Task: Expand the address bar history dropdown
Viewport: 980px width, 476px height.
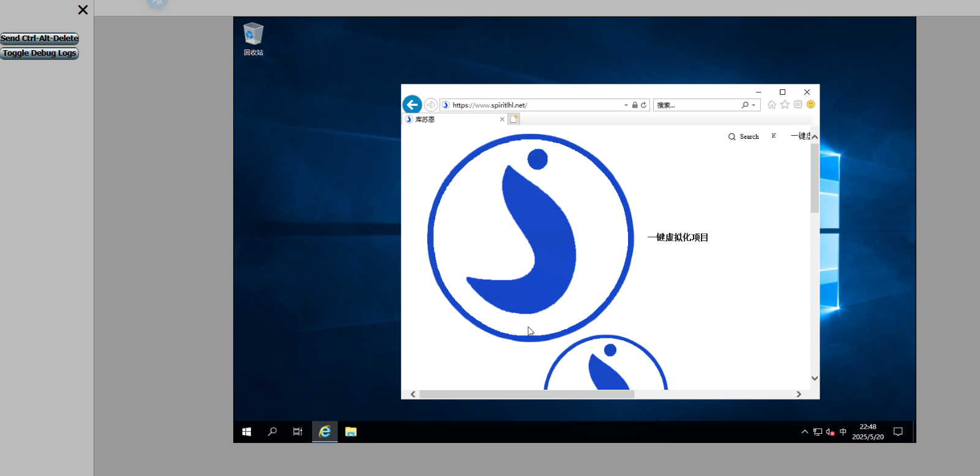Action: click(626, 105)
